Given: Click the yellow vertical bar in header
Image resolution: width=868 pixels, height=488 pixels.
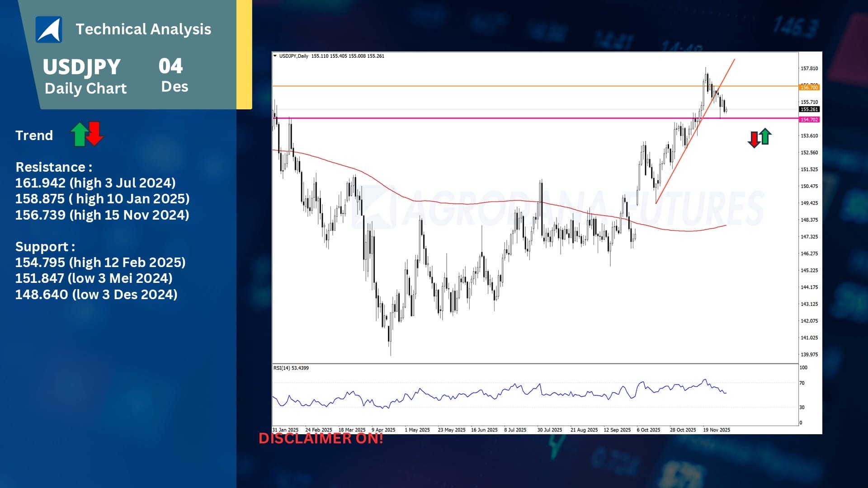Looking at the screenshot, I should [x=244, y=54].
